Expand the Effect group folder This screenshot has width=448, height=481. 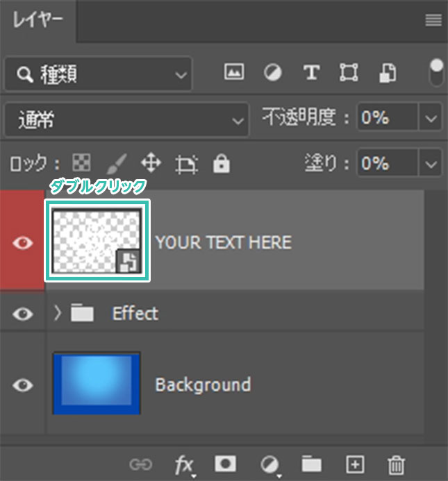58,314
